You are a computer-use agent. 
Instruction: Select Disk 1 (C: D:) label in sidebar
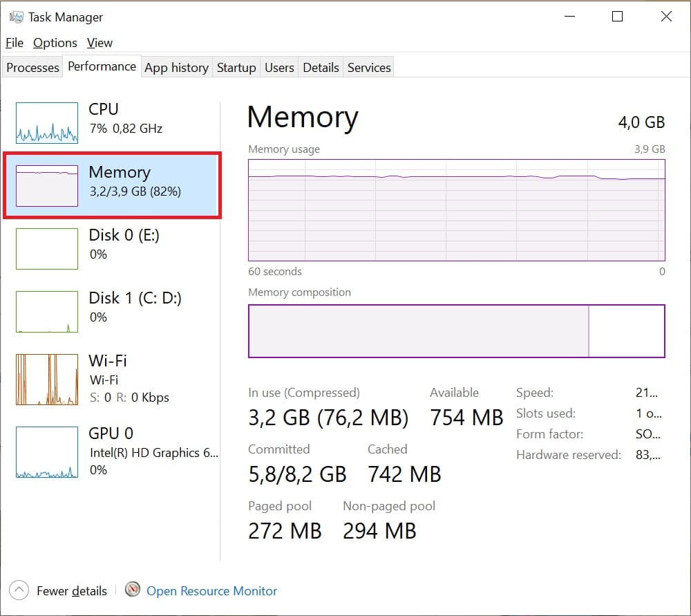pyautogui.click(x=135, y=298)
